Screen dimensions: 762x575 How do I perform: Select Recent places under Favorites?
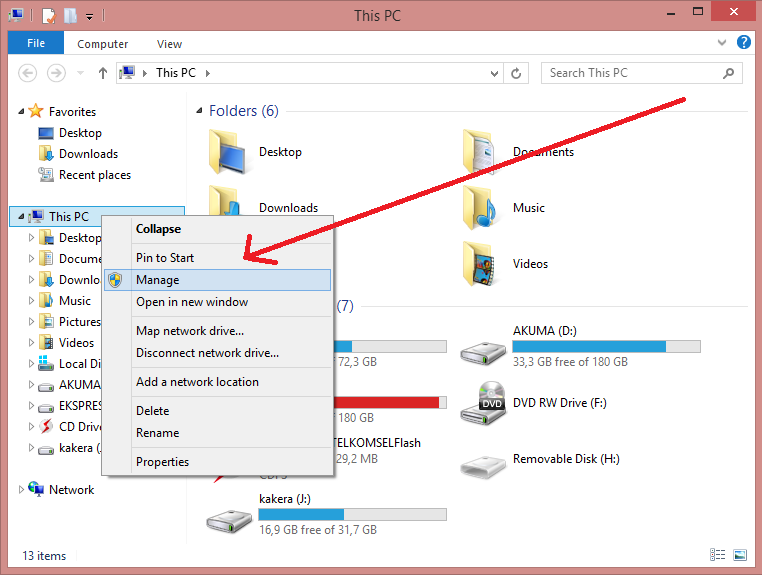click(95, 175)
